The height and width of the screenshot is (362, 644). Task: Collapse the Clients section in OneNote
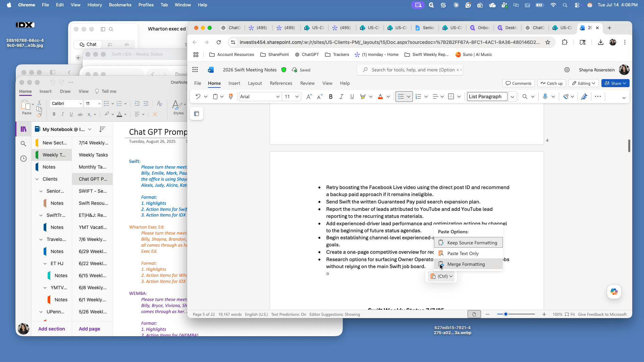pos(37,179)
